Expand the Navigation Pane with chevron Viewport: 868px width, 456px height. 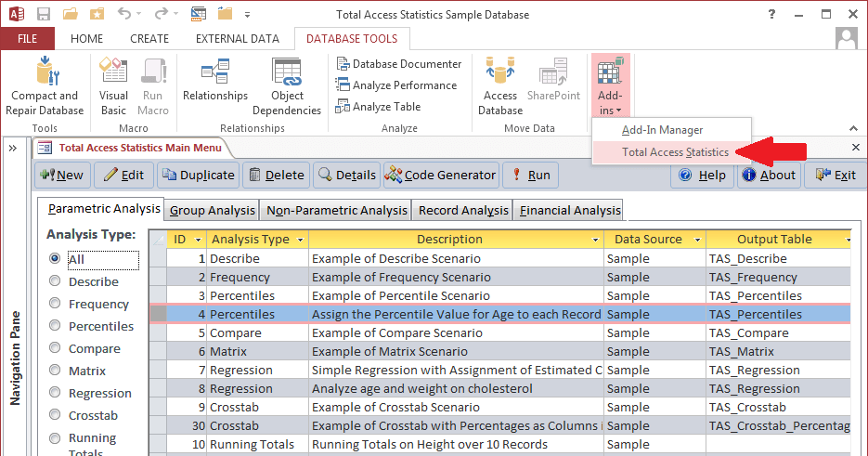click(x=13, y=149)
